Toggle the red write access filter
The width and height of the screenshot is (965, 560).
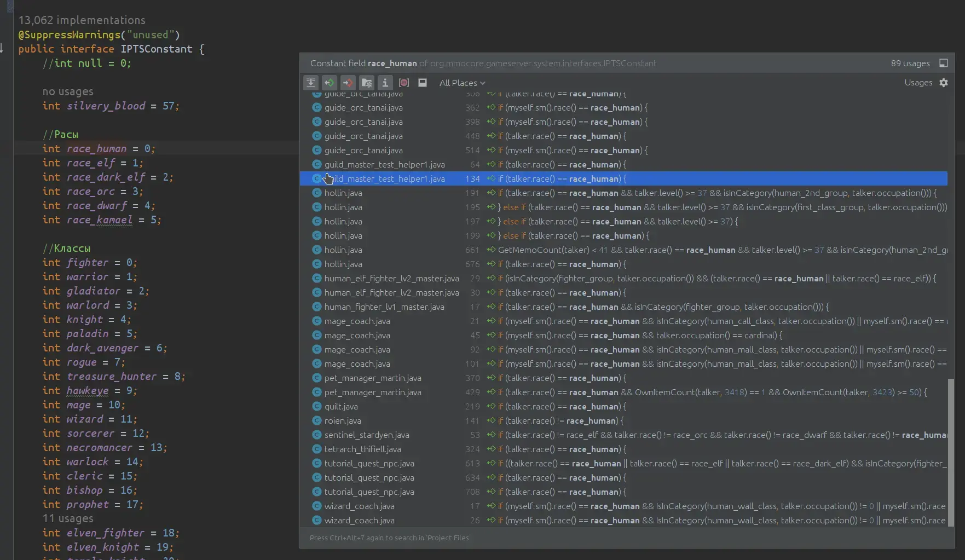pos(348,83)
